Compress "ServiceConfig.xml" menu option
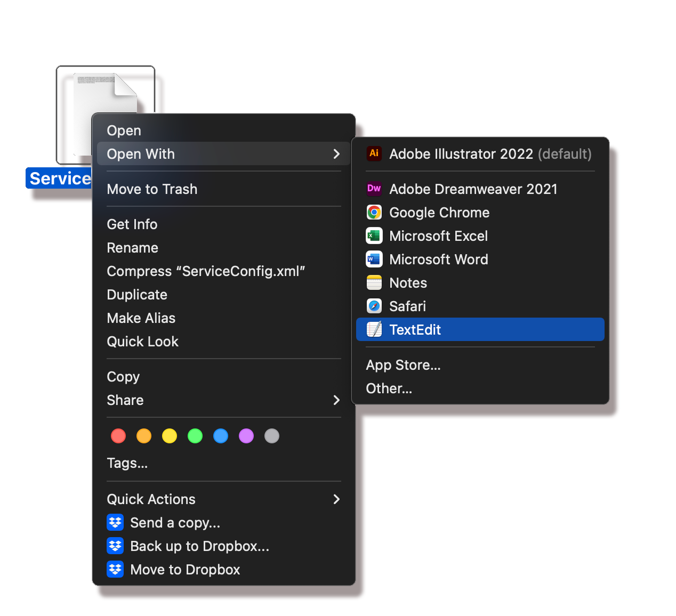Image resolution: width=676 pixels, height=616 pixels. point(224,271)
